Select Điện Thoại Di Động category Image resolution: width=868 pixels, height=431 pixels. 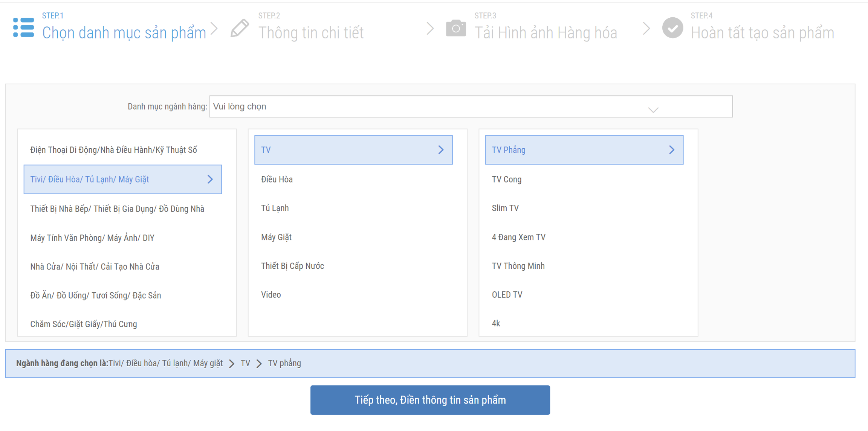(x=113, y=150)
